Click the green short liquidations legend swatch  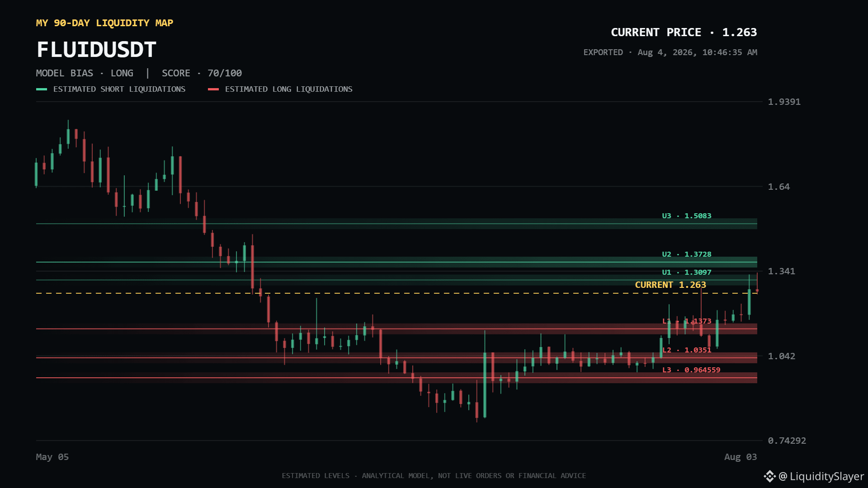(x=42, y=89)
